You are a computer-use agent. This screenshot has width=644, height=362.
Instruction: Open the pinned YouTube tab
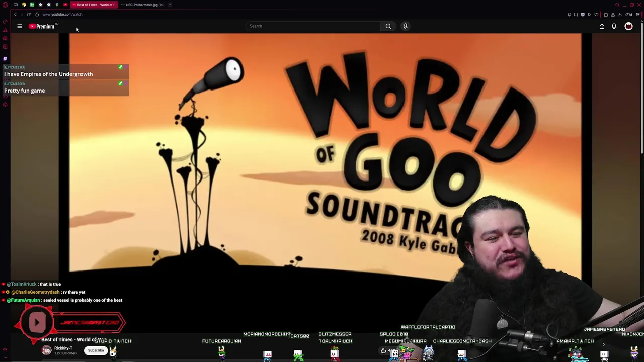coord(65,5)
